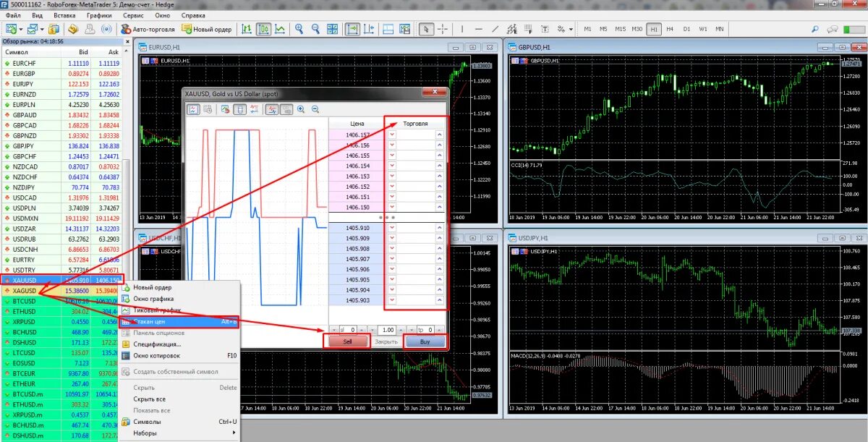Close the Market Watch panel

point(127,41)
